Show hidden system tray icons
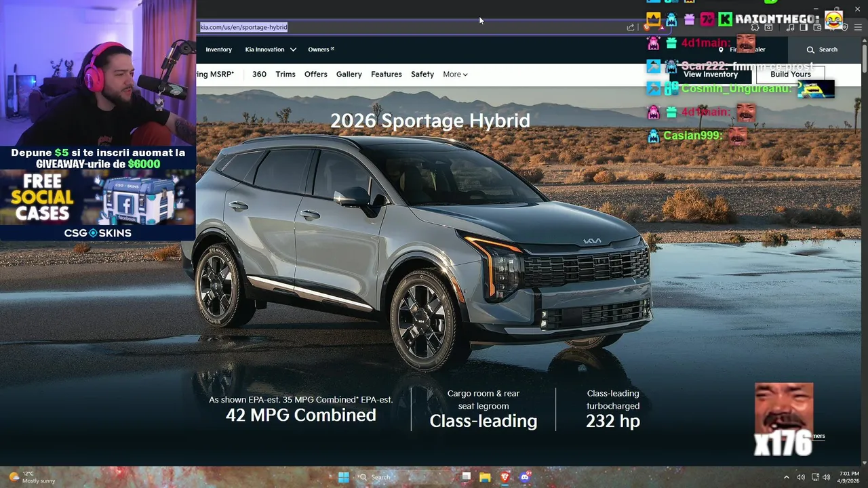Image resolution: width=868 pixels, height=488 pixels. coord(787,477)
